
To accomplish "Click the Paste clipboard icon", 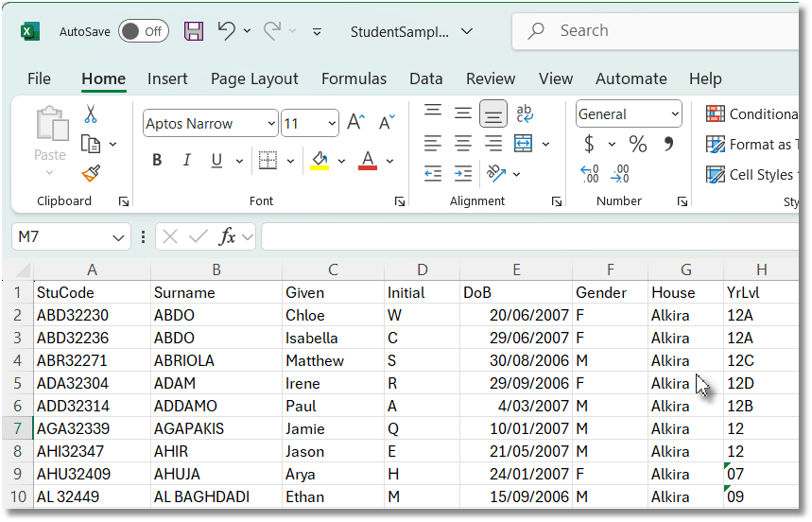I will (x=52, y=124).
